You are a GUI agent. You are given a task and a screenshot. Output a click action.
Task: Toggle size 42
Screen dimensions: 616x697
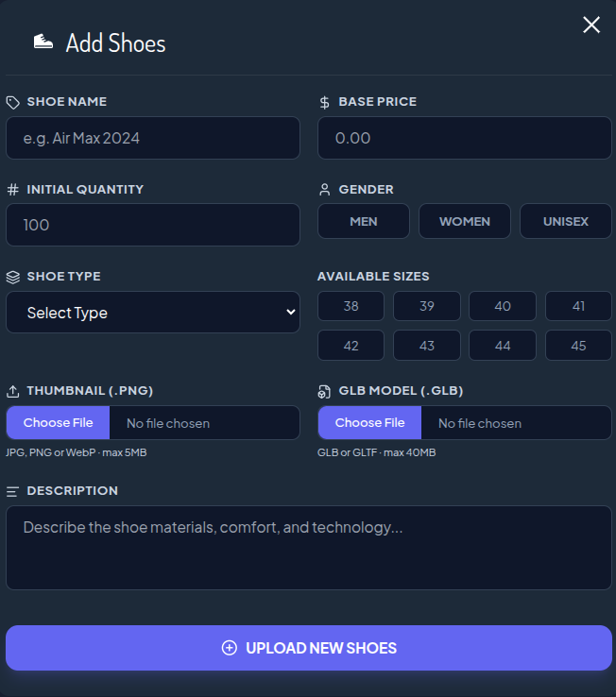pos(351,346)
